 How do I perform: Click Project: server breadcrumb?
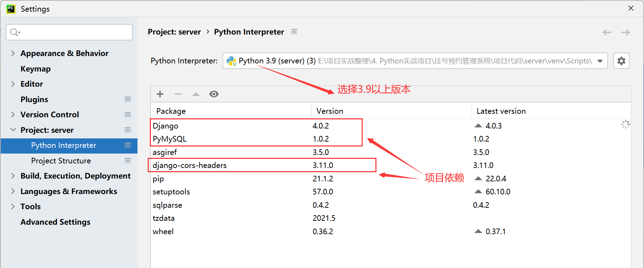(x=174, y=32)
